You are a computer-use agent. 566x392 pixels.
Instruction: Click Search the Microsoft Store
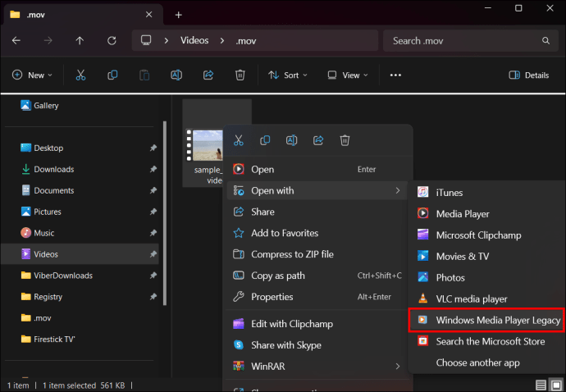coord(486,341)
